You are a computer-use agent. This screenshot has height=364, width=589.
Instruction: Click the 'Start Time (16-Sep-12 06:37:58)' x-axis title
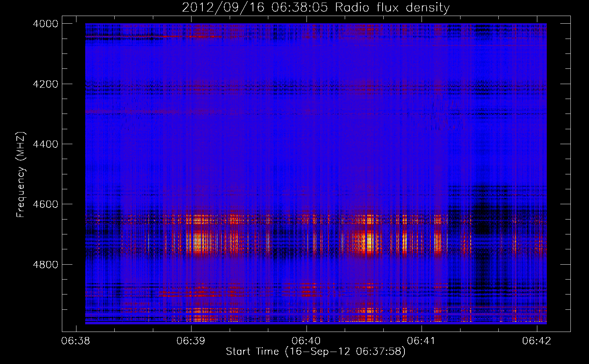(316, 352)
